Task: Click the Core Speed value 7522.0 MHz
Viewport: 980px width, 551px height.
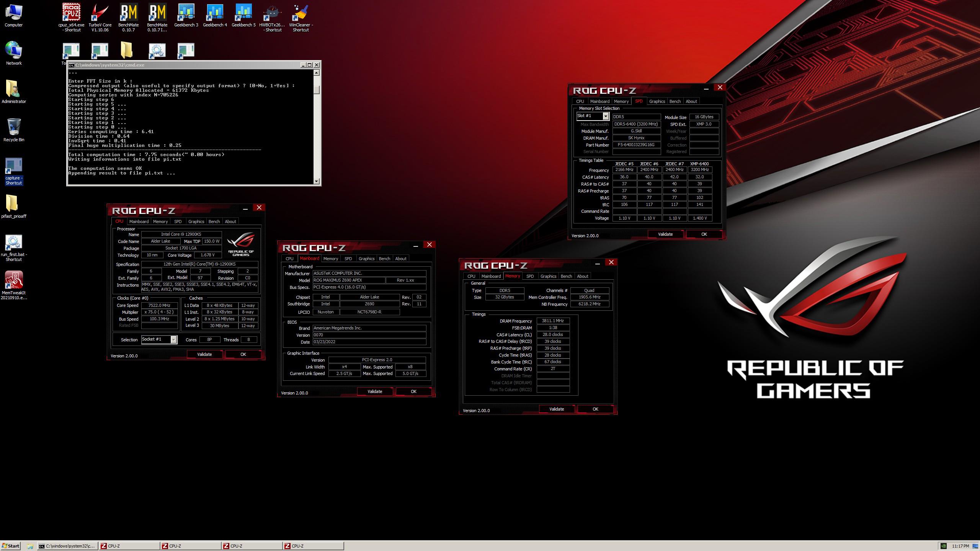Action: (159, 305)
